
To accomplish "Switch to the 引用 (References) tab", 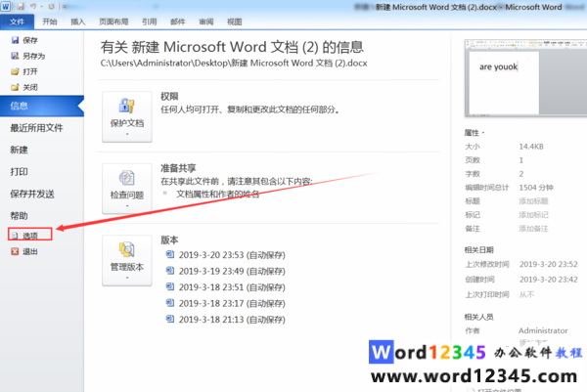I will tap(149, 22).
